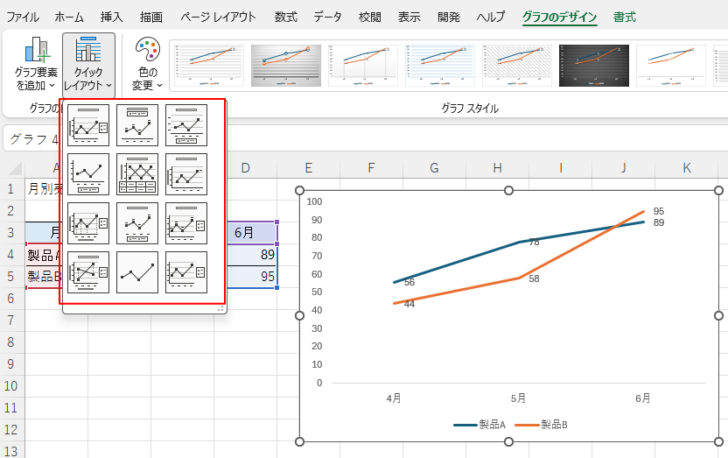Click the 100 value on vertical axis
Image resolution: width=728 pixels, height=458 pixels.
pyautogui.click(x=314, y=202)
